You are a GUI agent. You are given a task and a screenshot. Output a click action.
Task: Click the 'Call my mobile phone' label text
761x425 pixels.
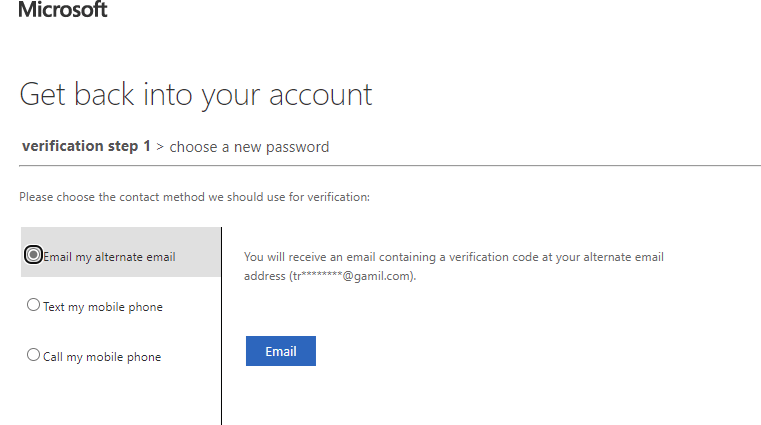[101, 357]
